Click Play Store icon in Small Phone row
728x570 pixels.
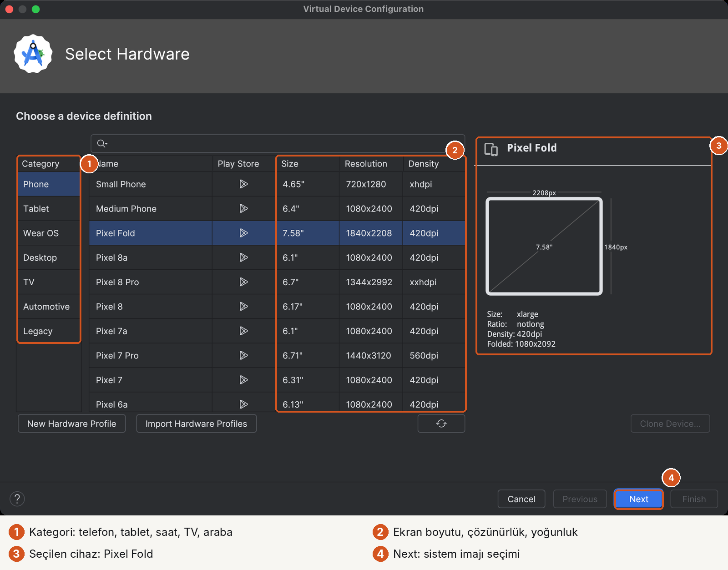coord(244,184)
